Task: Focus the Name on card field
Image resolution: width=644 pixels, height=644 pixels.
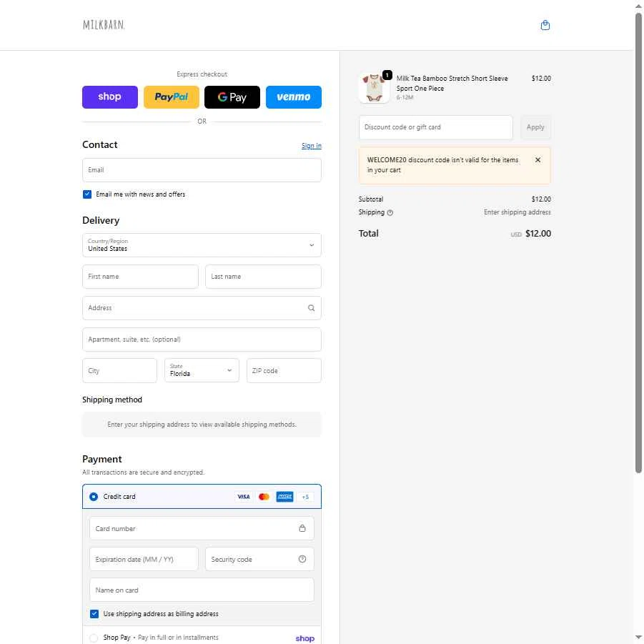Action: point(202,590)
